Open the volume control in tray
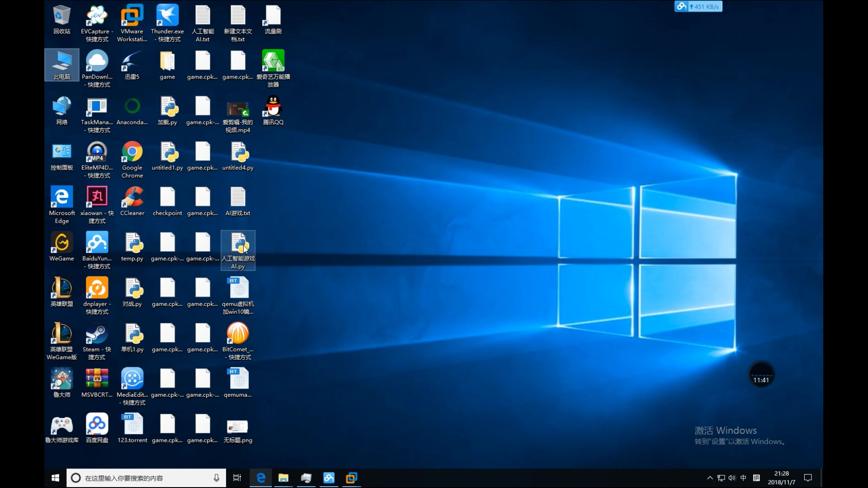Screen dimensions: 868x488 pos(732,478)
